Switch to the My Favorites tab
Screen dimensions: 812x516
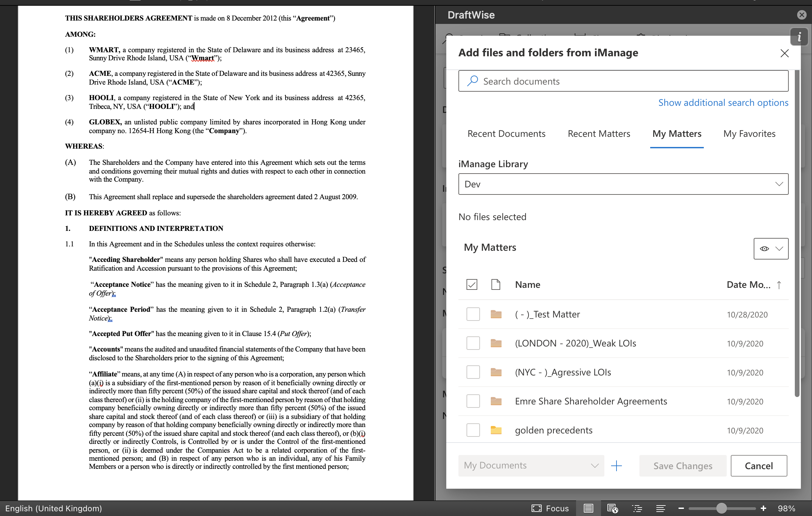pyautogui.click(x=749, y=133)
